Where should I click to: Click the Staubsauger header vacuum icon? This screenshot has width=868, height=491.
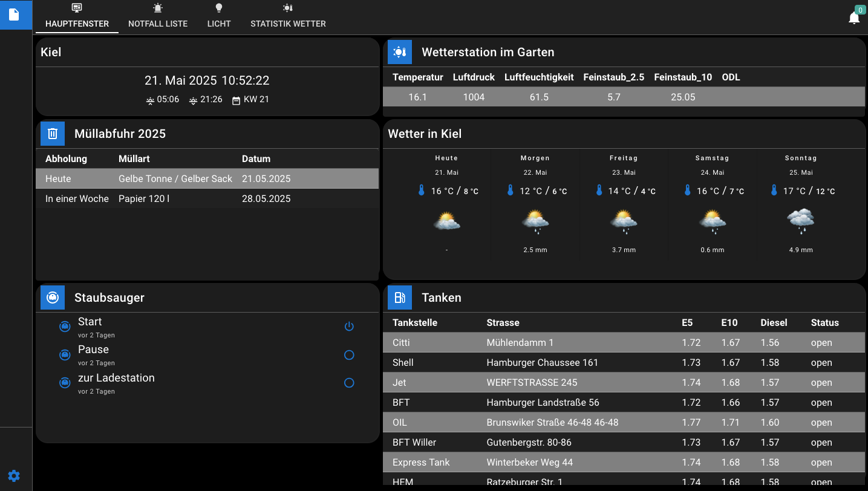53,298
